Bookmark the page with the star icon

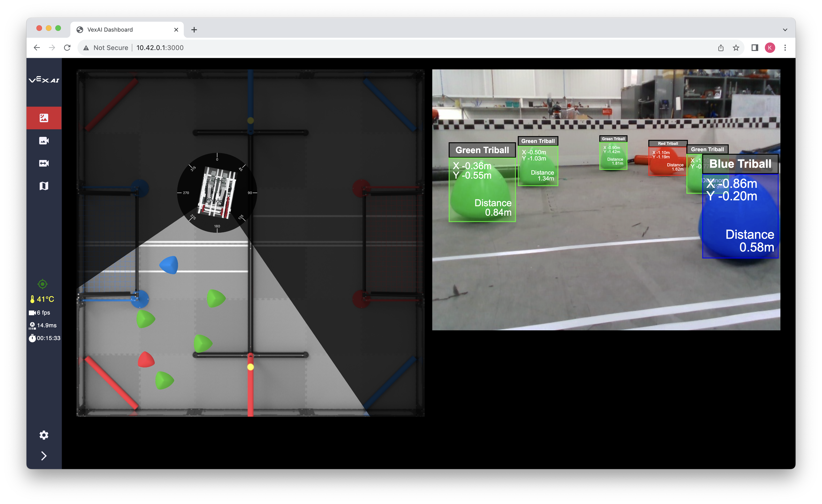(x=736, y=47)
